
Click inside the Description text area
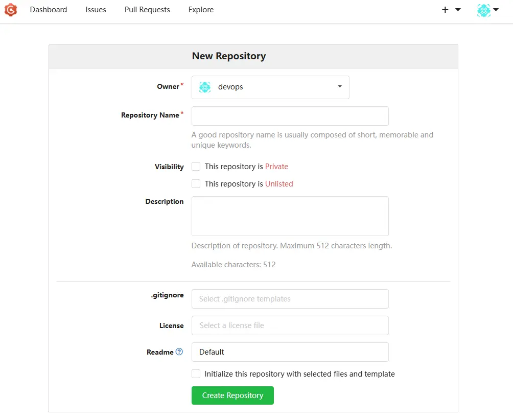290,216
